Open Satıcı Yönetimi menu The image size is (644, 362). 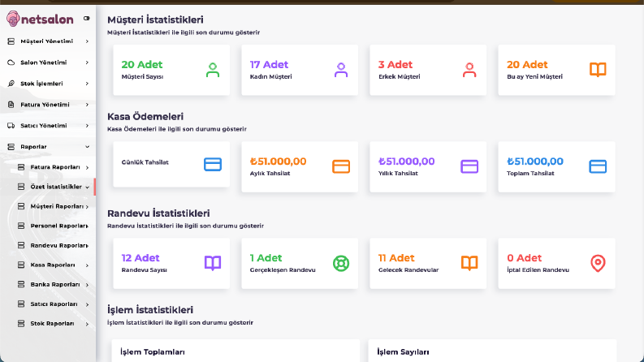(48, 126)
